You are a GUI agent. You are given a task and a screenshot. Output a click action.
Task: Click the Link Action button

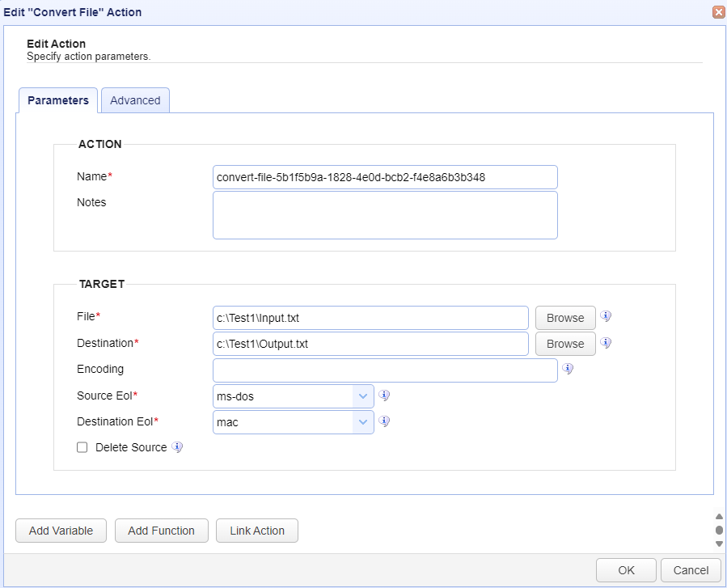click(257, 531)
